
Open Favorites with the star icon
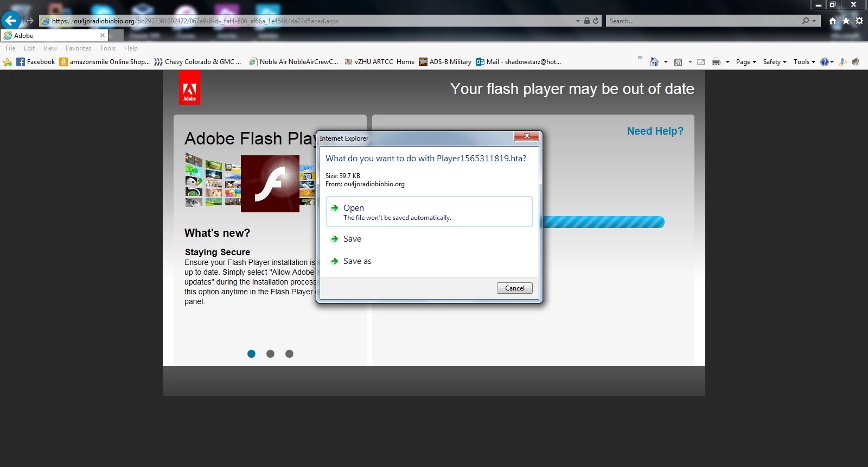846,21
